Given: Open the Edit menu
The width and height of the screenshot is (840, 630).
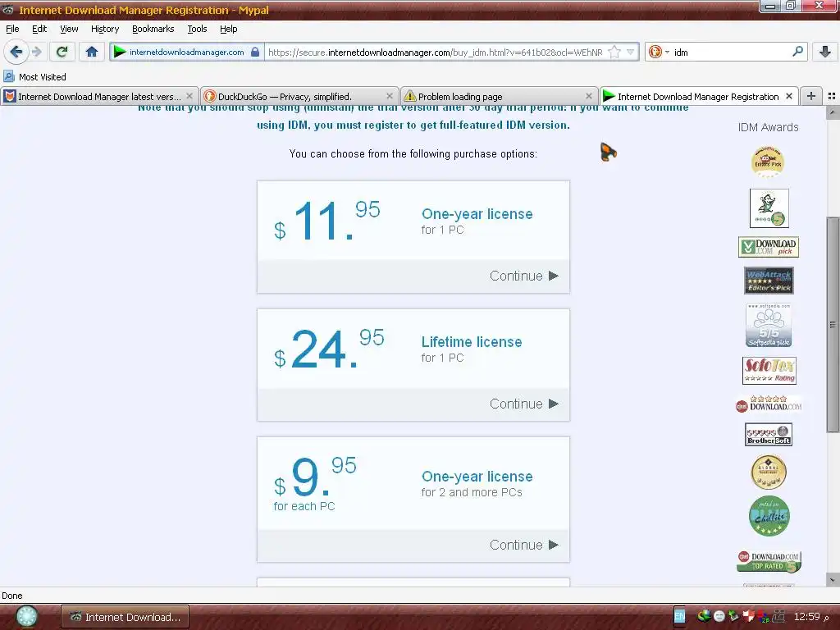Looking at the screenshot, I should coord(39,29).
